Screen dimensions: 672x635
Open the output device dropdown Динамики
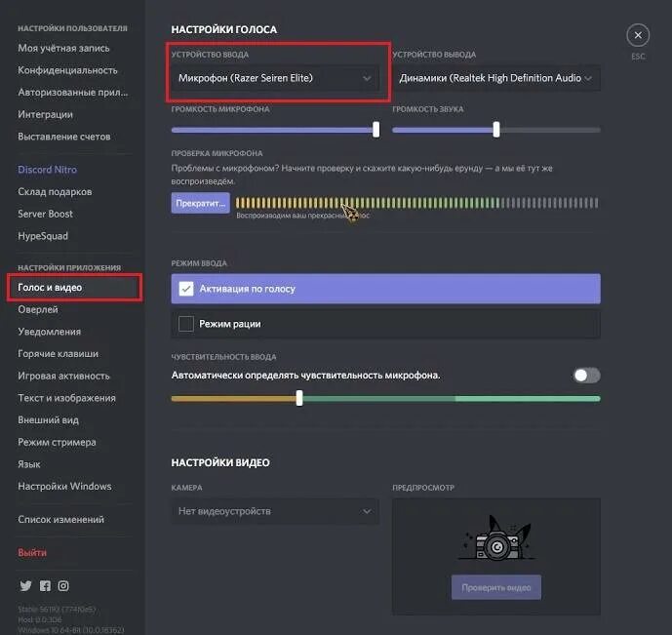click(x=496, y=78)
